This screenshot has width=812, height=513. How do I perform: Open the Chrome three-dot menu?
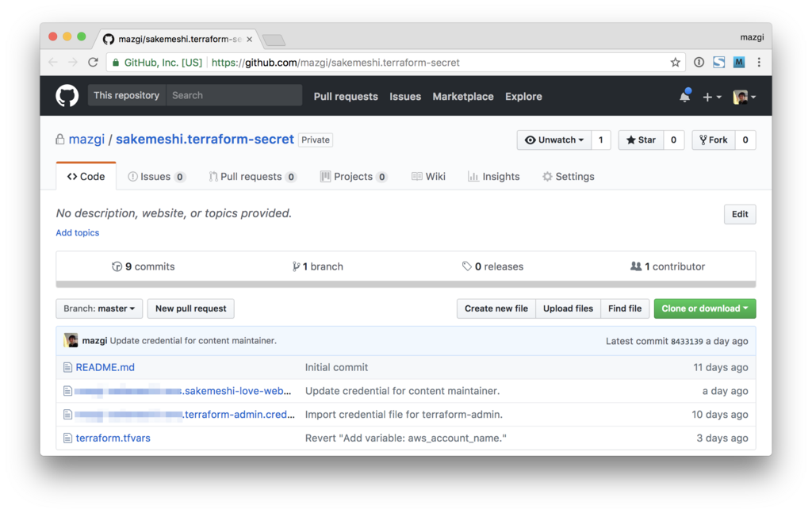[759, 62]
